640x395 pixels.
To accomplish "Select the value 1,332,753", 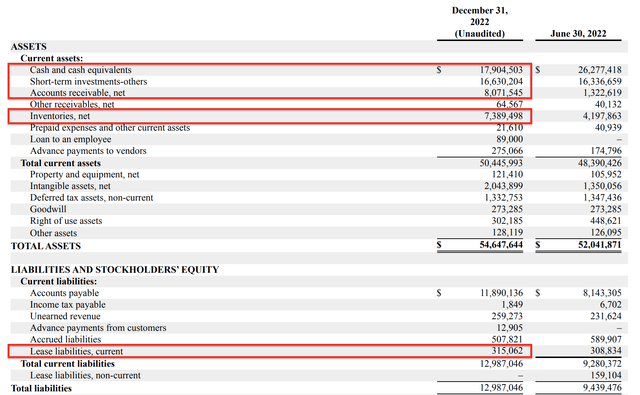I will [x=503, y=198].
